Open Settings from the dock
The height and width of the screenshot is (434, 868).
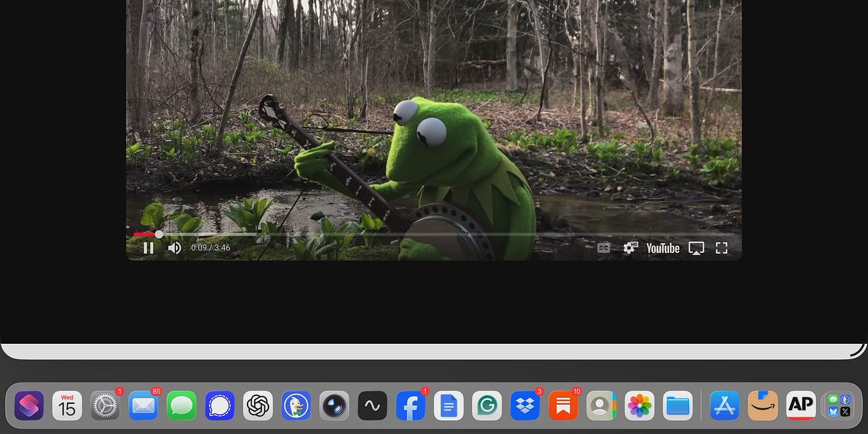point(105,405)
